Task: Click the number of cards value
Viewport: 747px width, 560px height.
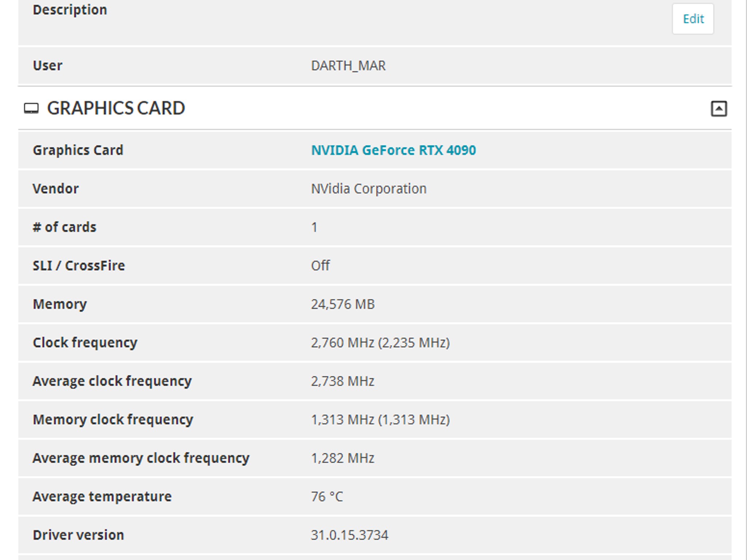Action: [314, 227]
